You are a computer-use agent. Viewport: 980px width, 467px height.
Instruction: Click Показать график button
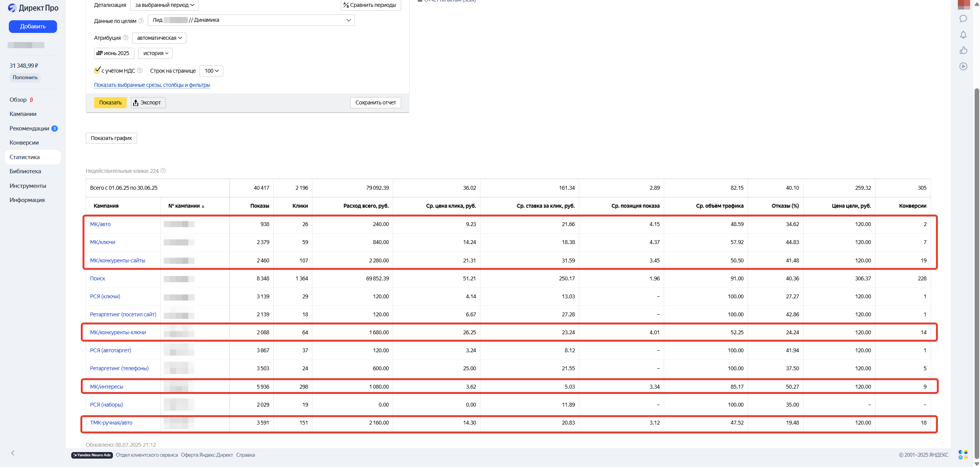(x=111, y=138)
